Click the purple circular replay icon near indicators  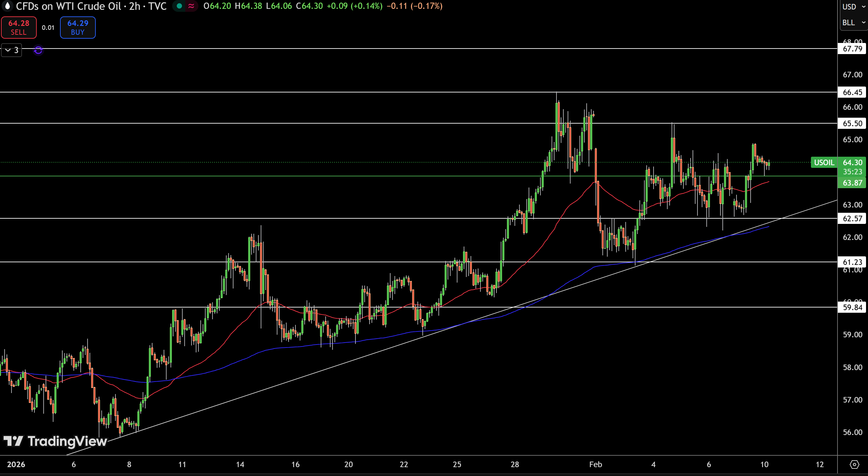coord(38,50)
